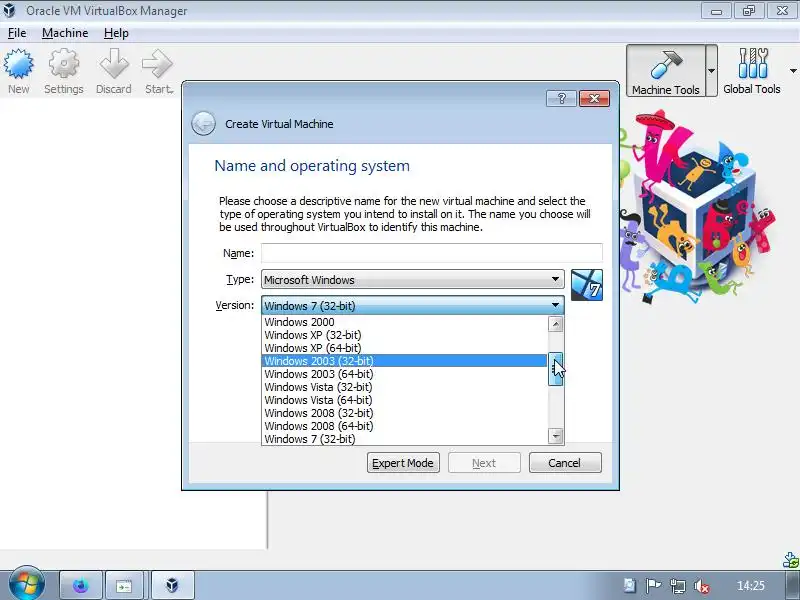Choose Windows 2008 (64-bit) from list
Viewport: 800px width, 600px height.
pyautogui.click(x=405, y=426)
